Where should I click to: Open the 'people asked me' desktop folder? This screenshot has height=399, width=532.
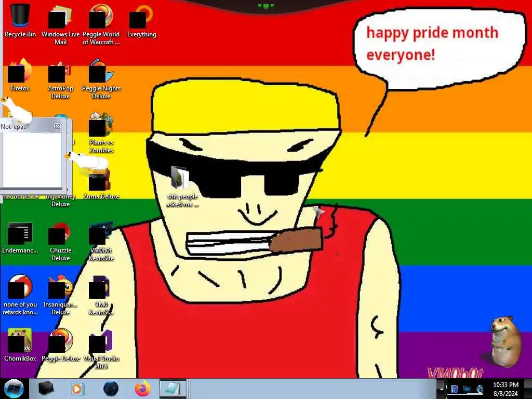(x=182, y=186)
